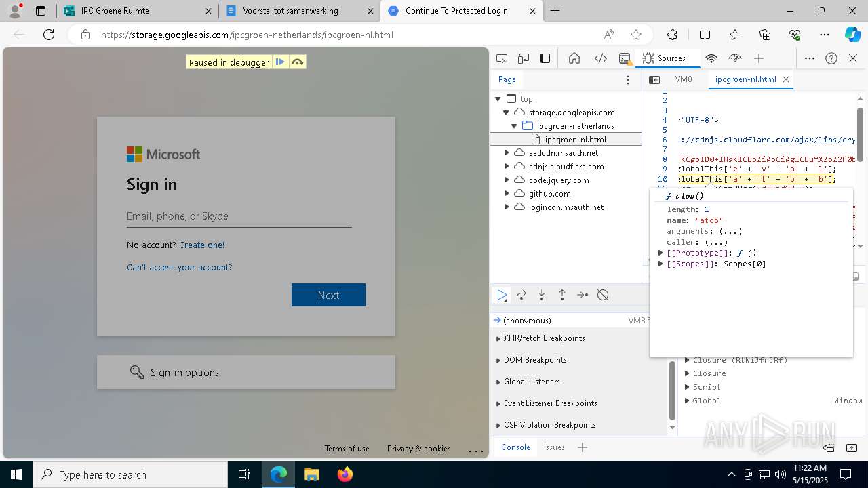This screenshot has width=868, height=488.
Task: Resume script execution in the paused overlay
Action: coord(280,62)
